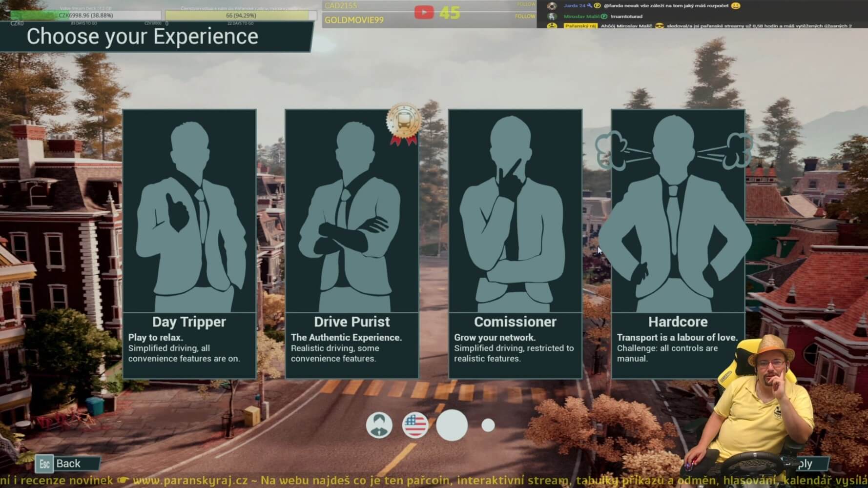Image resolution: width=868 pixels, height=488 pixels.
Task: Open the www.paranskyraj.cz ticker link
Action: (190, 481)
